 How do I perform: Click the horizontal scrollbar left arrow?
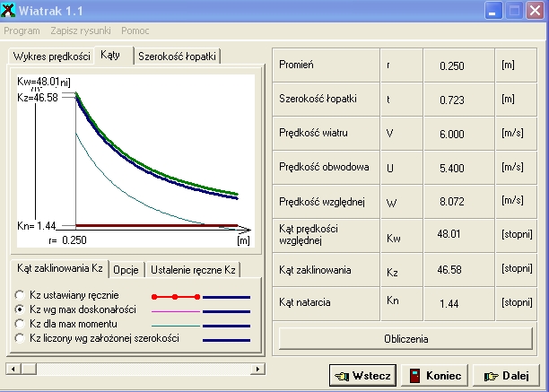point(11,369)
